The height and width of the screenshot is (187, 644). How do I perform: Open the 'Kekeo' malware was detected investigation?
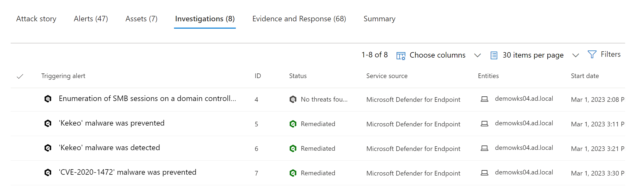coord(109,148)
